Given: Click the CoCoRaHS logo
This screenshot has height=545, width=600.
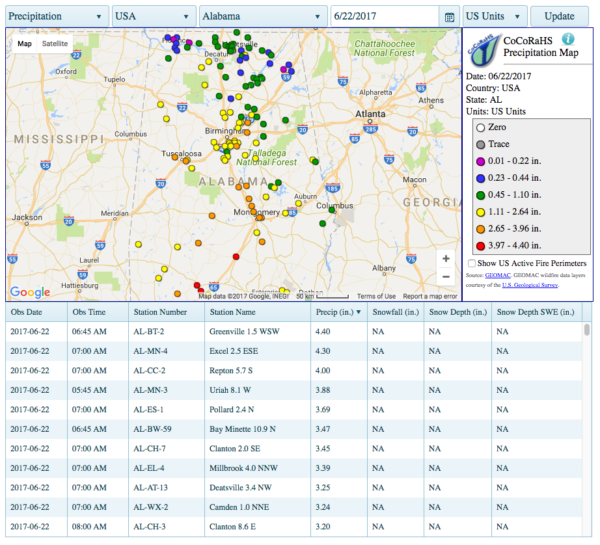Looking at the screenshot, I should point(483,50).
